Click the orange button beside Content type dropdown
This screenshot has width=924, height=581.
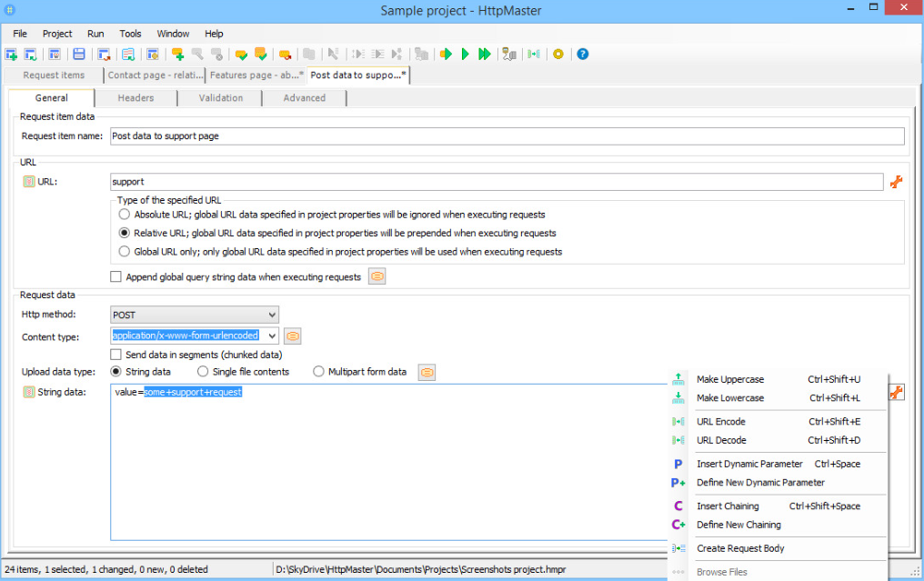click(x=293, y=336)
